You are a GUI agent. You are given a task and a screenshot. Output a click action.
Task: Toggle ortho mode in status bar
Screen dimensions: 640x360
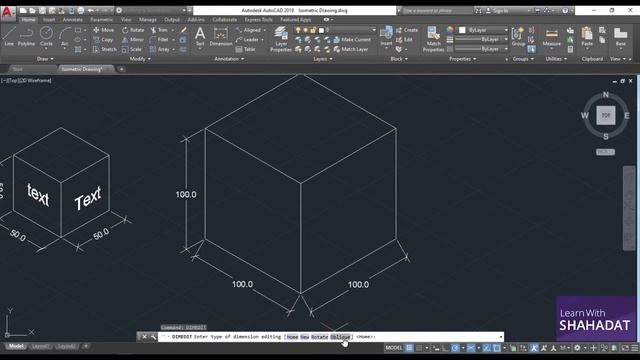pyautogui.click(x=445, y=348)
